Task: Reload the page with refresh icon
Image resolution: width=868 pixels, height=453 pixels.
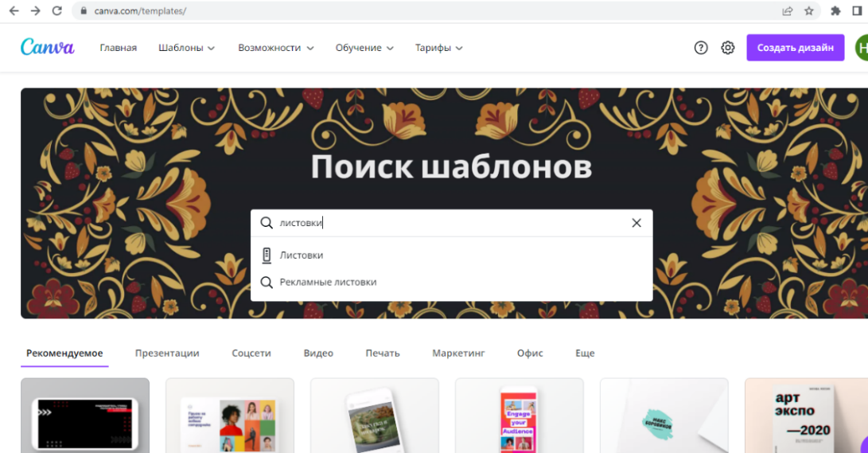Action: point(57,10)
